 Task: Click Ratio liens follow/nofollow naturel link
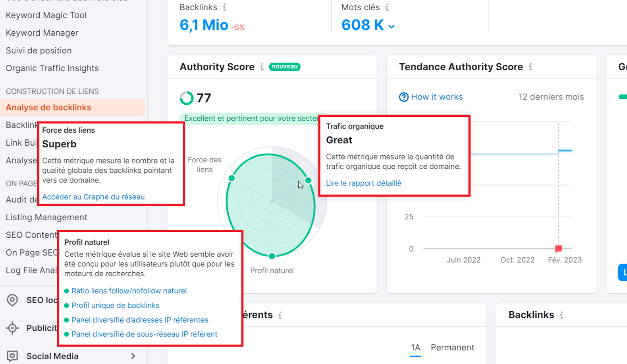point(129,291)
